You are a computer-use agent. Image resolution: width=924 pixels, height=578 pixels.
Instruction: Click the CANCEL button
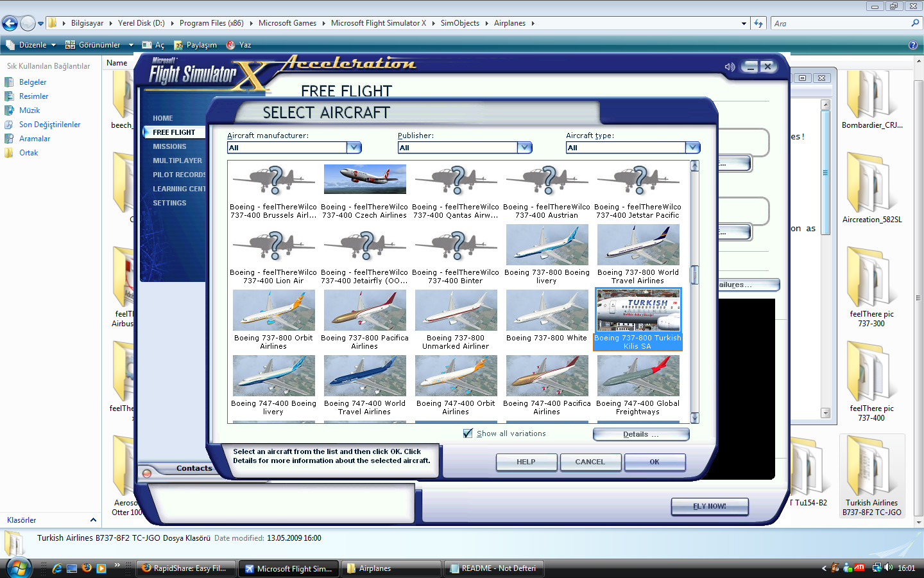click(x=590, y=462)
